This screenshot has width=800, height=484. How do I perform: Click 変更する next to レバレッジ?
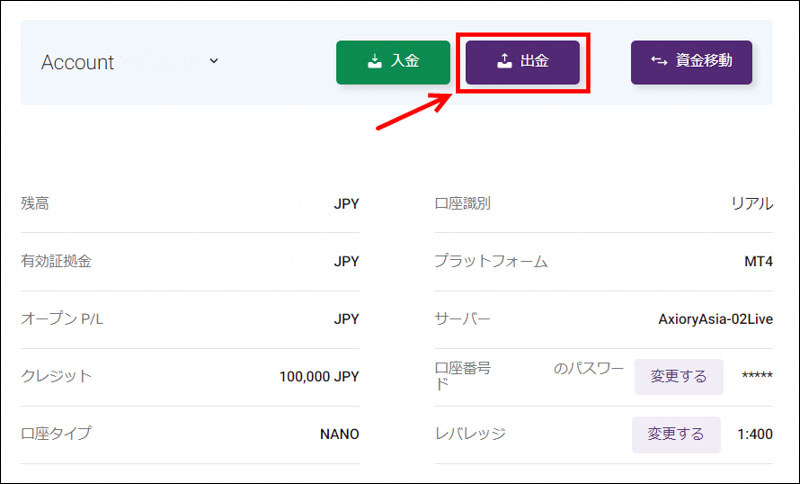click(x=676, y=434)
